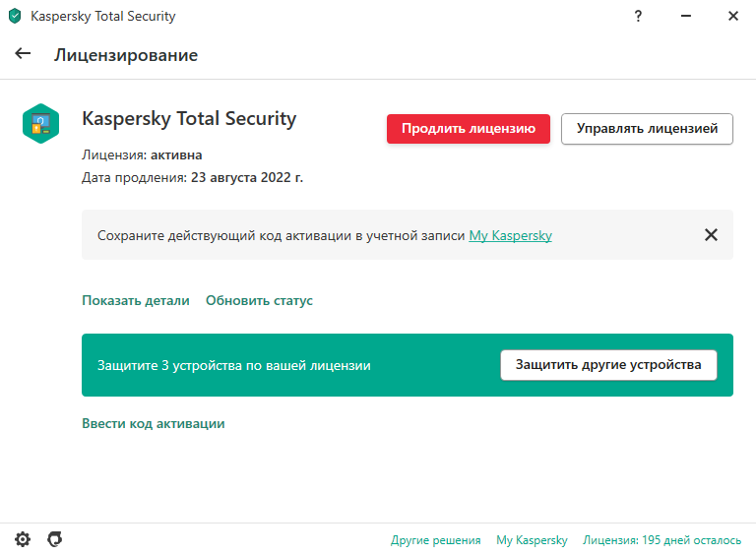
Task: Click the Обновить статус link
Action: [259, 301]
